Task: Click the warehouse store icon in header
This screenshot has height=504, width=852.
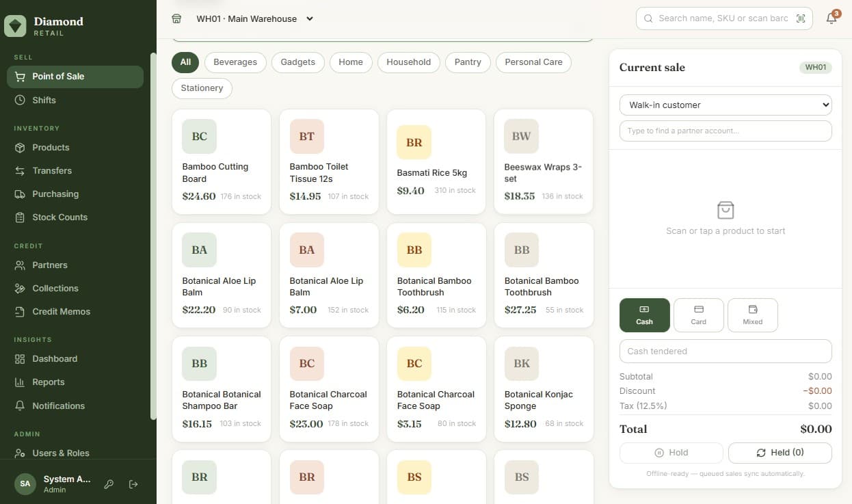Action: pos(176,18)
